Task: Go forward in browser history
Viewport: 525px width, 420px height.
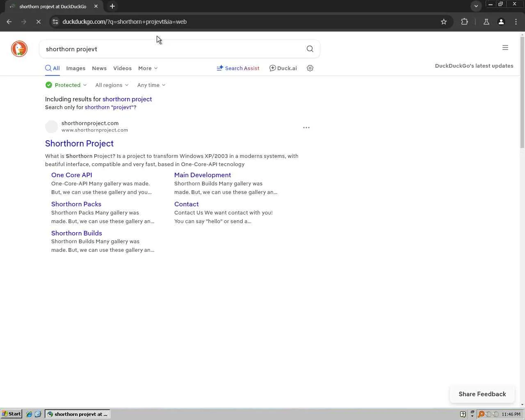Action: (x=23, y=22)
